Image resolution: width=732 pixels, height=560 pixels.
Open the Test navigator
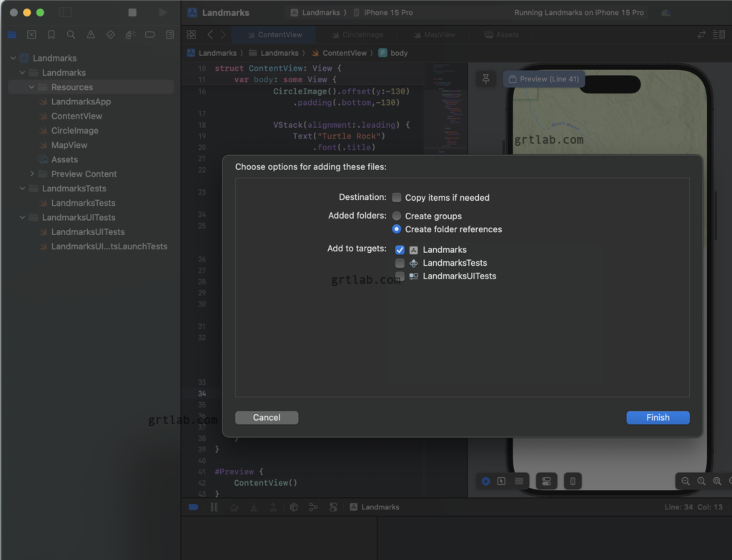pyautogui.click(x=111, y=34)
